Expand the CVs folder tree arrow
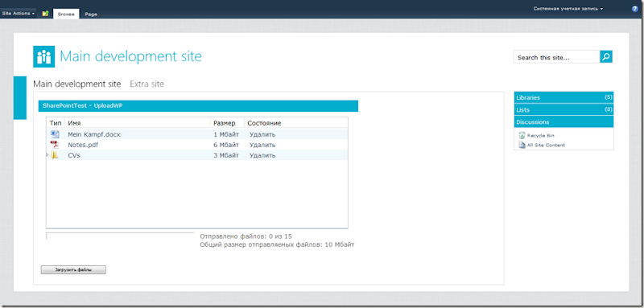Image resolution: width=644 pixels, height=308 pixels. click(47, 154)
